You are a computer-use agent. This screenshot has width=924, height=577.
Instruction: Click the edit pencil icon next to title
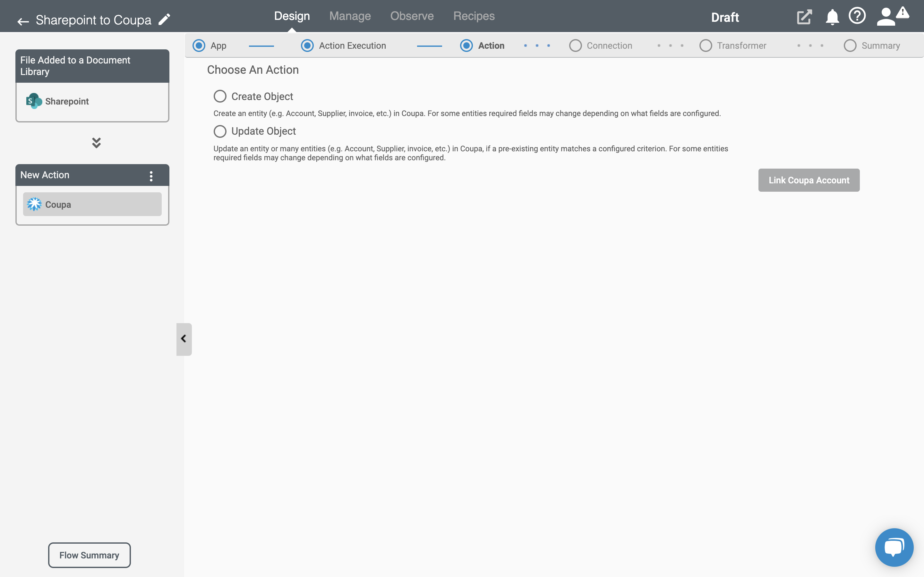pyautogui.click(x=164, y=19)
